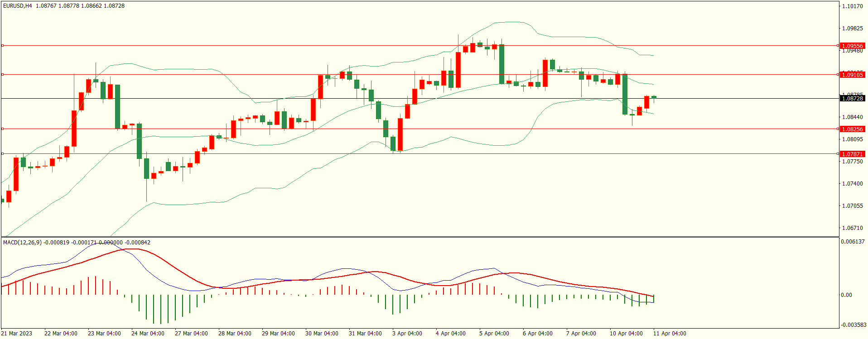Click the 0.00 MACD zero level label

(x=846, y=295)
